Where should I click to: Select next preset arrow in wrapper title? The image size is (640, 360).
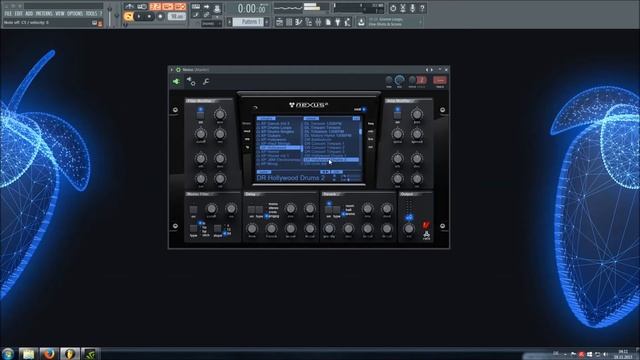[432, 70]
